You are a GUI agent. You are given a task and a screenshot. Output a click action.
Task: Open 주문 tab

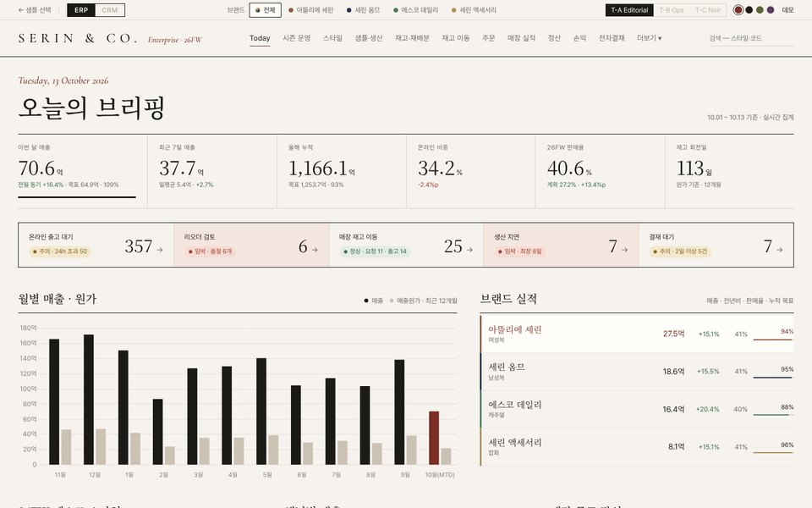click(x=488, y=38)
